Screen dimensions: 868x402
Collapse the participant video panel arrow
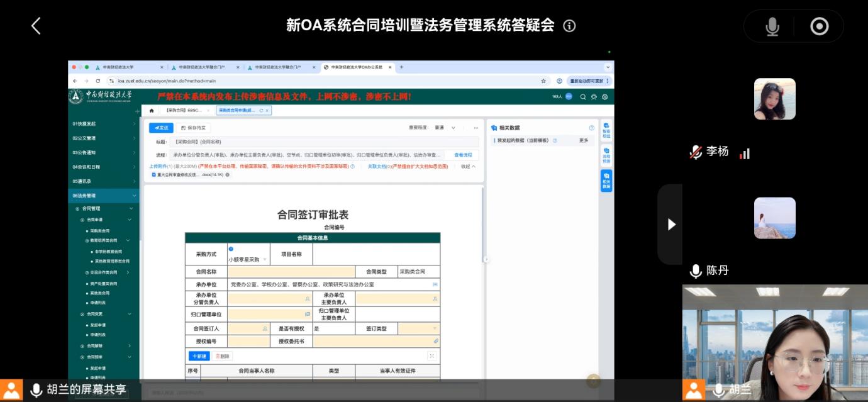[x=670, y=224]
